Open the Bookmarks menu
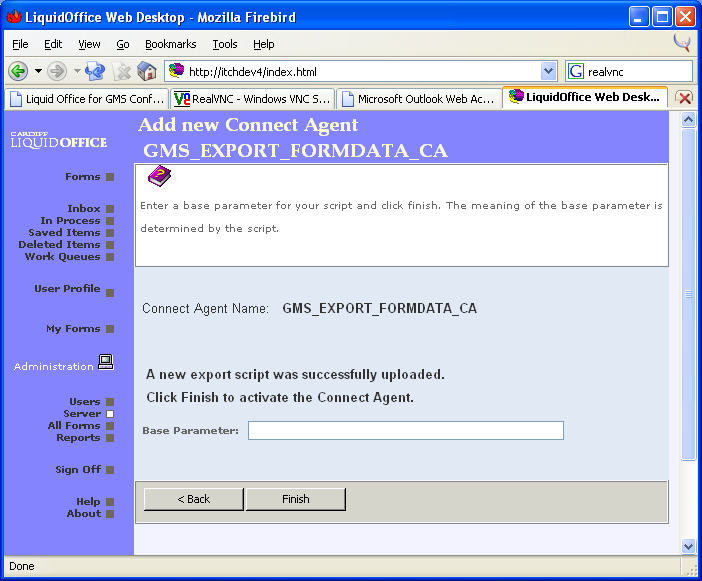The image size is (702, 581). click(170, 44)
